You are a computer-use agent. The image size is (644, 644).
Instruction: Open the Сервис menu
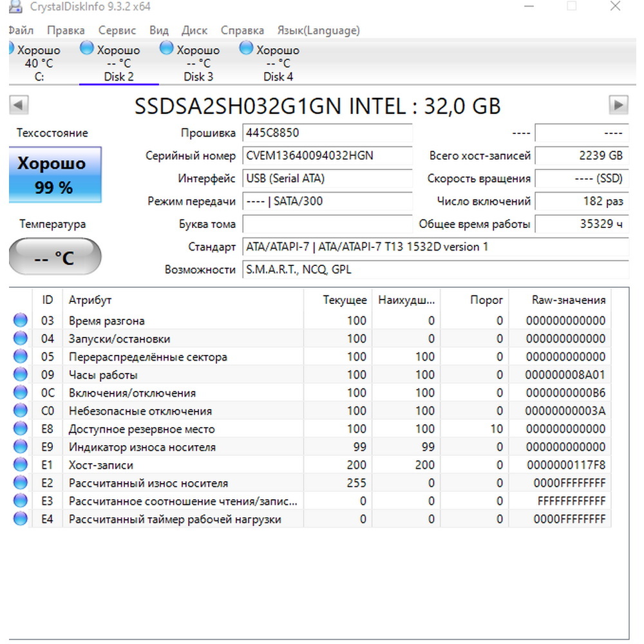pos(117,30)
